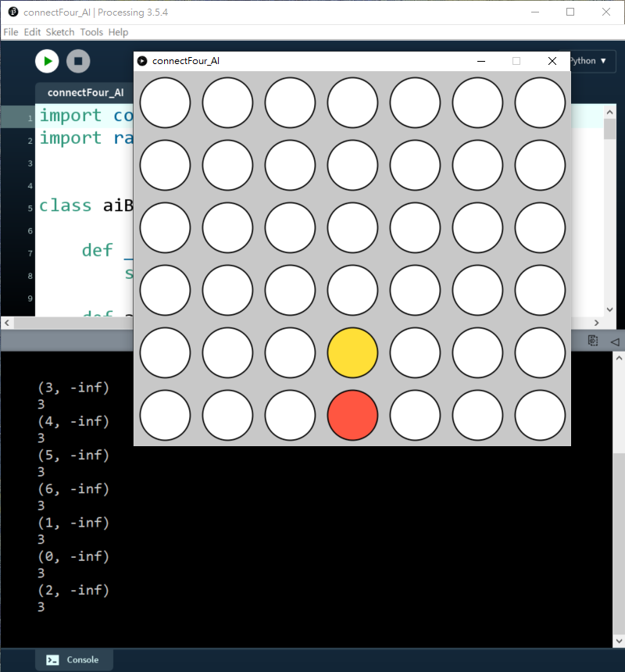The width and height of the screenshot is (625, 672).
Task: Close the connectFour_AI game window
Action: pos(552,61)
